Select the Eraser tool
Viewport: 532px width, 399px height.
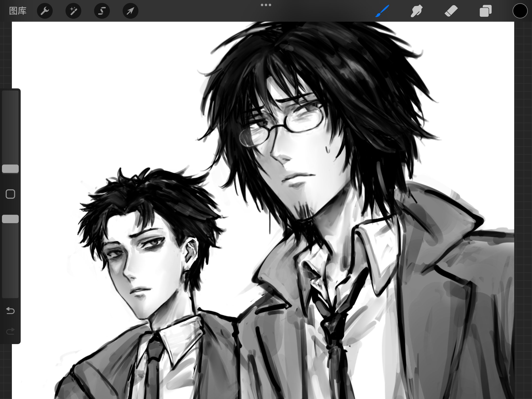[x=451, y=11]
